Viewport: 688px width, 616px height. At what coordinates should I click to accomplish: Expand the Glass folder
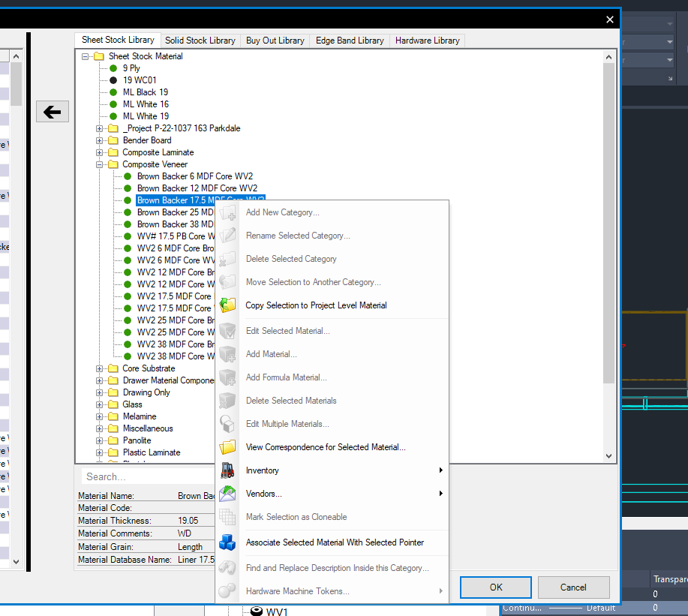tap(99, 404)
